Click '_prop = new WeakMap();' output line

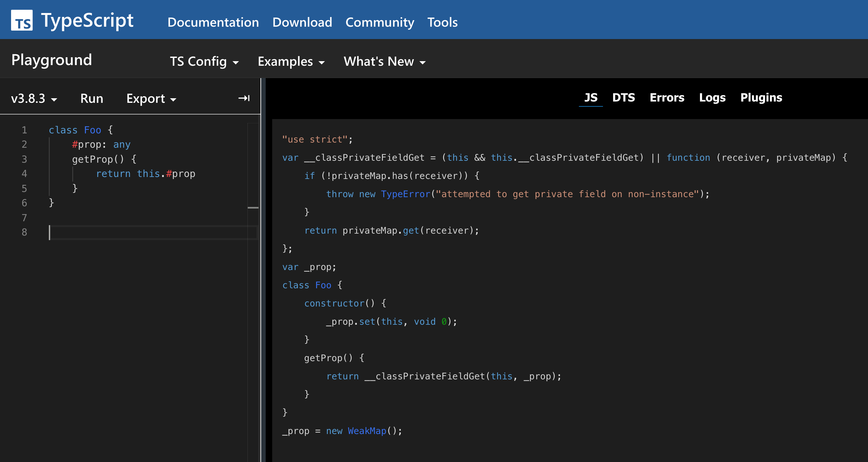[x=342, y=431]
